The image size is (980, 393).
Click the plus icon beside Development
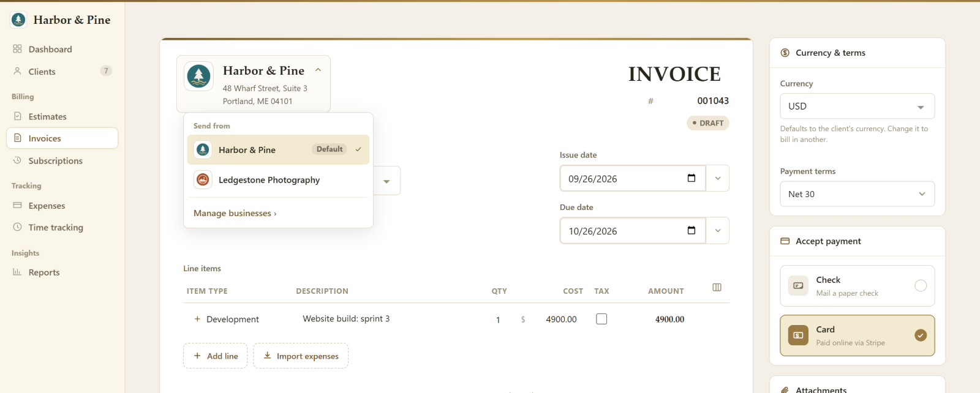pos(197,319)
